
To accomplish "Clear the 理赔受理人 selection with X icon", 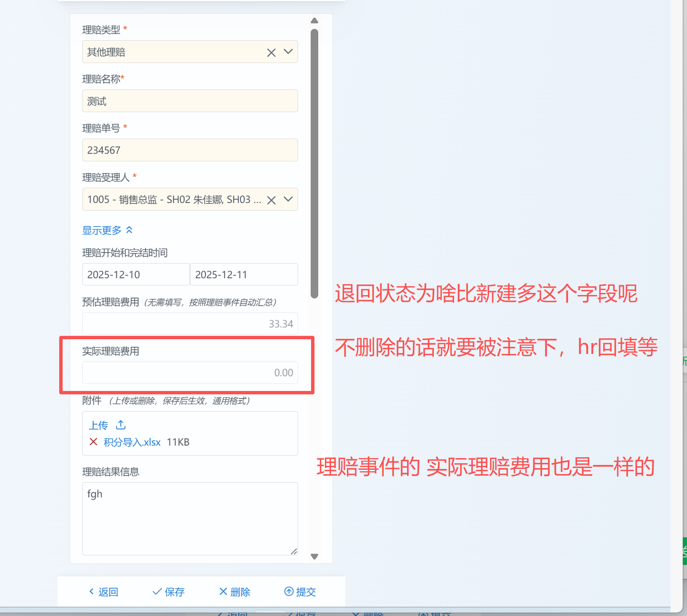I will [x=271, y=200].
